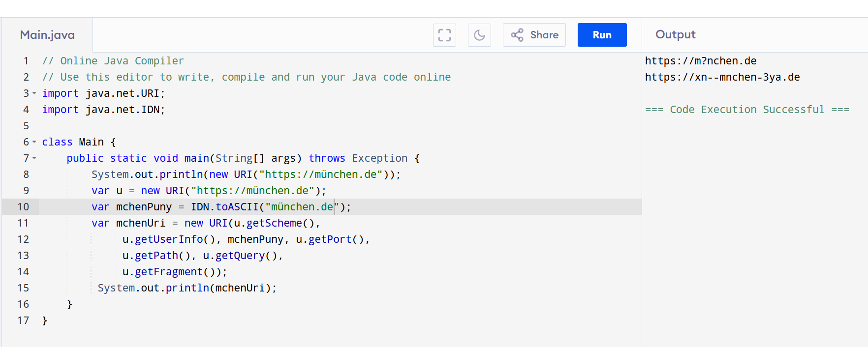Click the Online Java Compiler comment line
868x347 pixels.
113,61
